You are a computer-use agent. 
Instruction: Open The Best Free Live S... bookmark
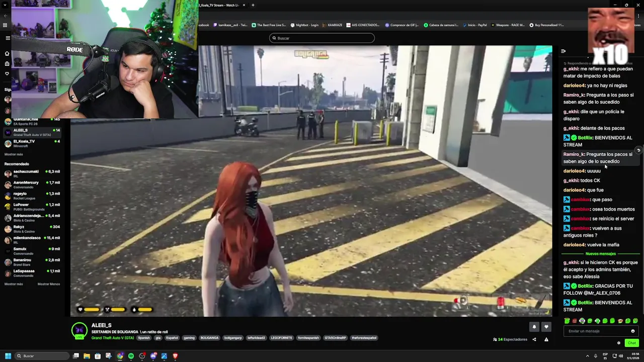pos(268,25)
